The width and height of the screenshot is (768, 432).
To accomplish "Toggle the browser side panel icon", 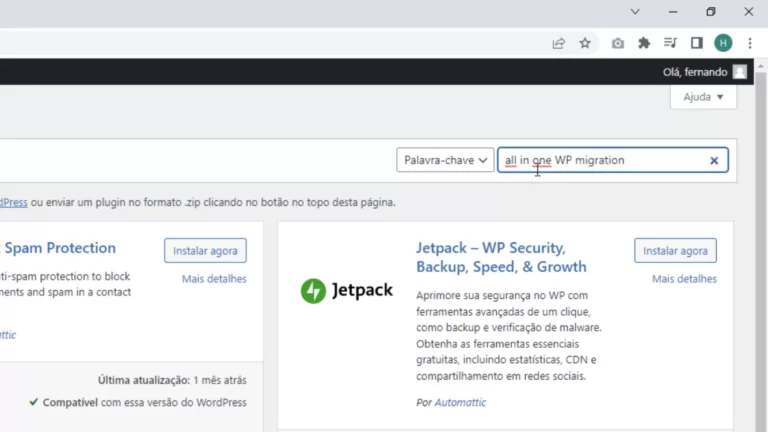I will 696,43.
